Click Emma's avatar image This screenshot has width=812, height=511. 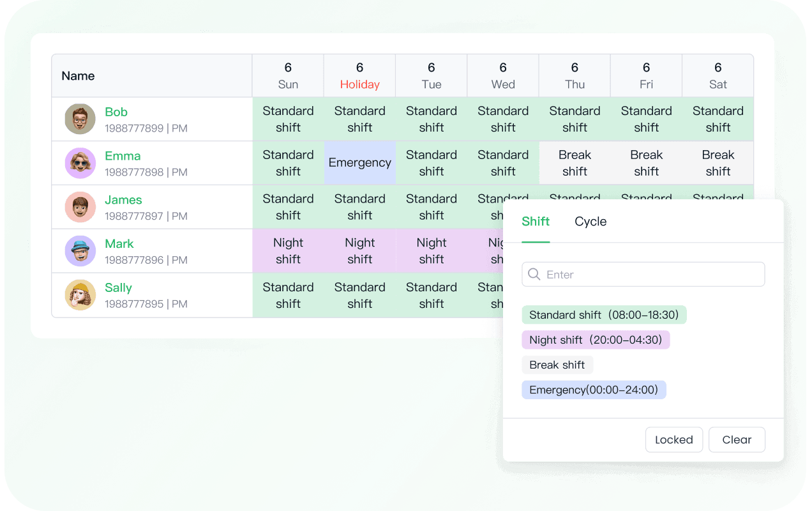point(80,162)
